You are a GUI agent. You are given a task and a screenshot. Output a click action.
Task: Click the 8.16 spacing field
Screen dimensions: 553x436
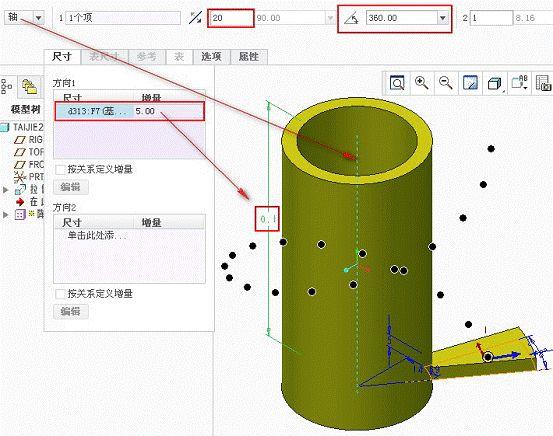[x=533, y=18]
